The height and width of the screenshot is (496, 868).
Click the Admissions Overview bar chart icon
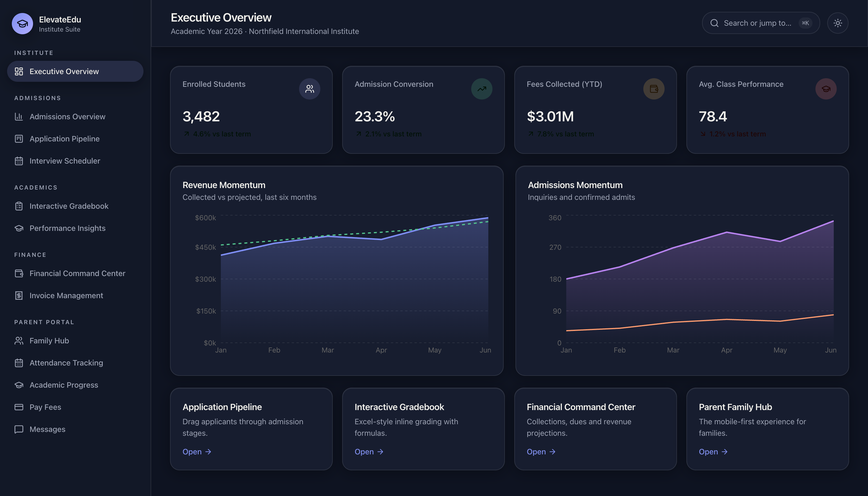(x=19, y=117)
